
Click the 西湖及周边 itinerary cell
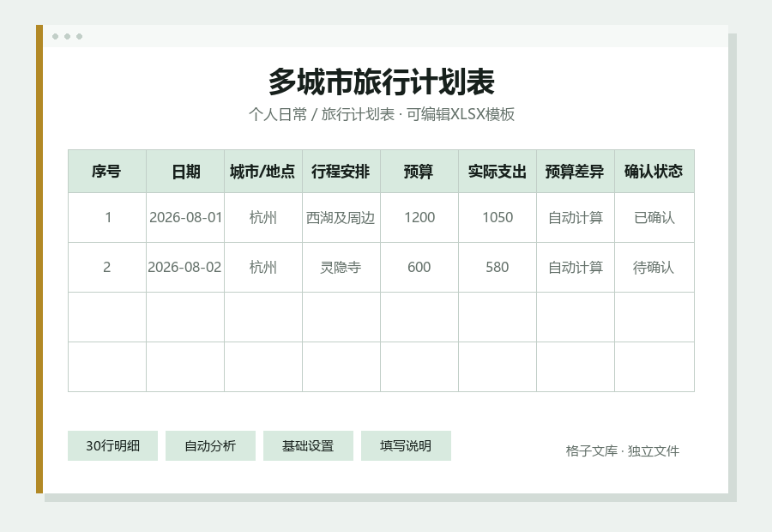click(341, 217)
